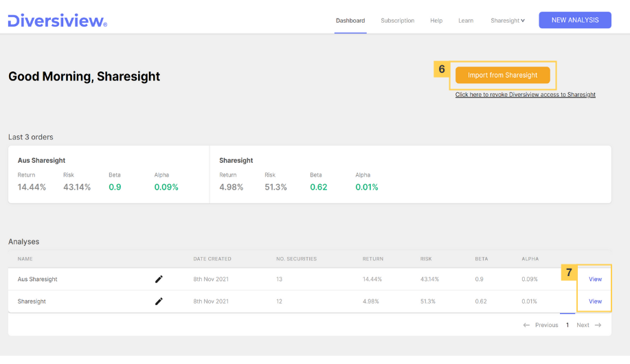Import from Sharesight
This screenshot has width=630, height=364.
click(x=502, y=75)
